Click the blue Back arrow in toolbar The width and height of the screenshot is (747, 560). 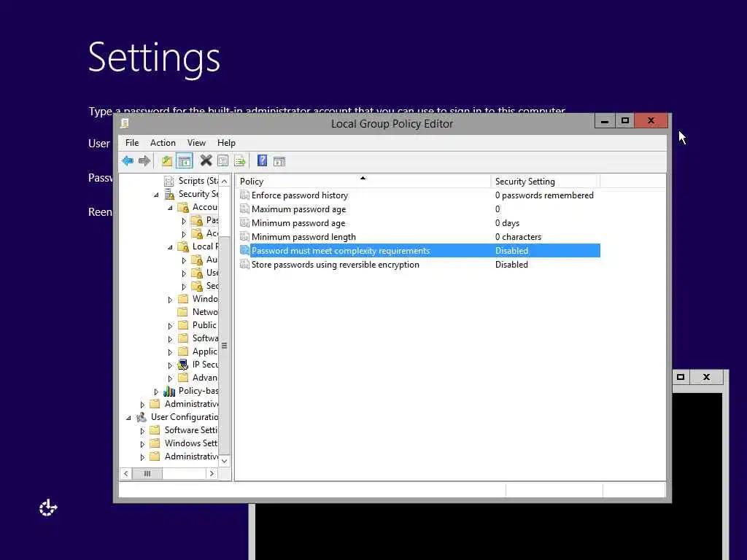[x=127, y=161]
